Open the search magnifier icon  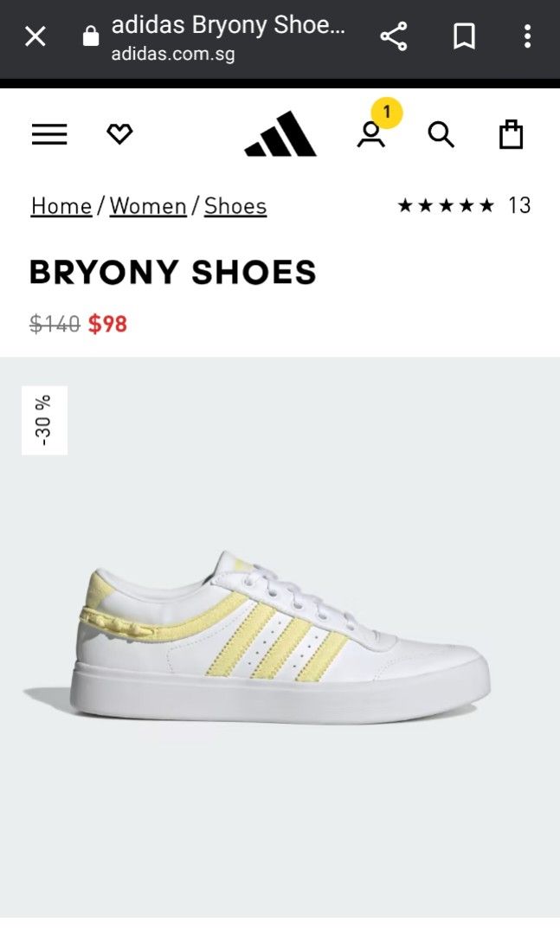tap(441, 134)
